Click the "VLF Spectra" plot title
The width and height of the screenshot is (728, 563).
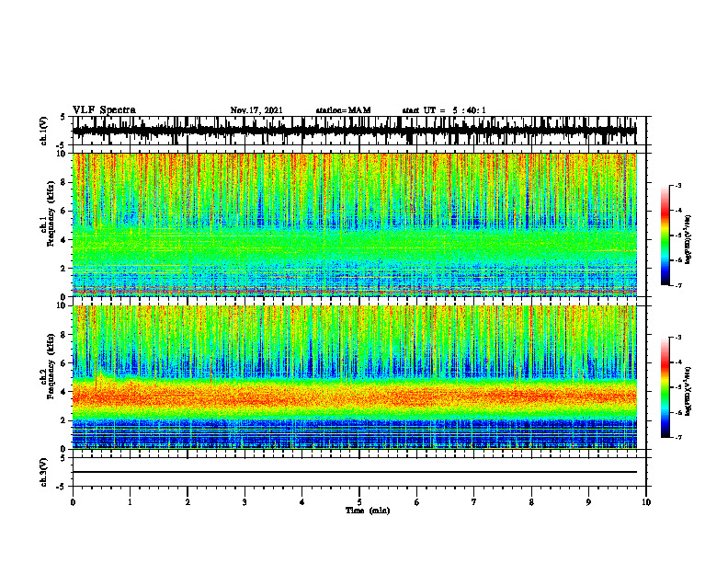click(104, 110)
